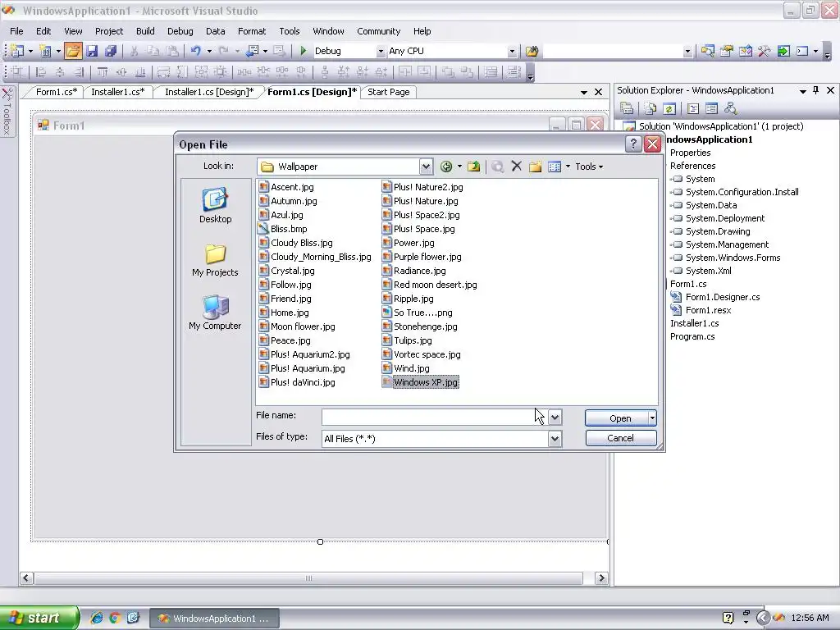Click the Add New Item toolbar icon
840x630 pixels.
(x=46, y=51)
